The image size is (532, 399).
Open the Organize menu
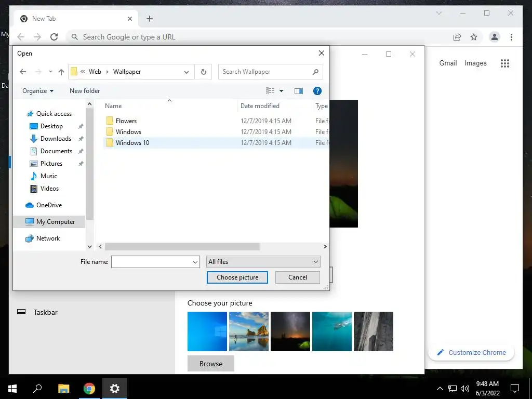(37, 91)
